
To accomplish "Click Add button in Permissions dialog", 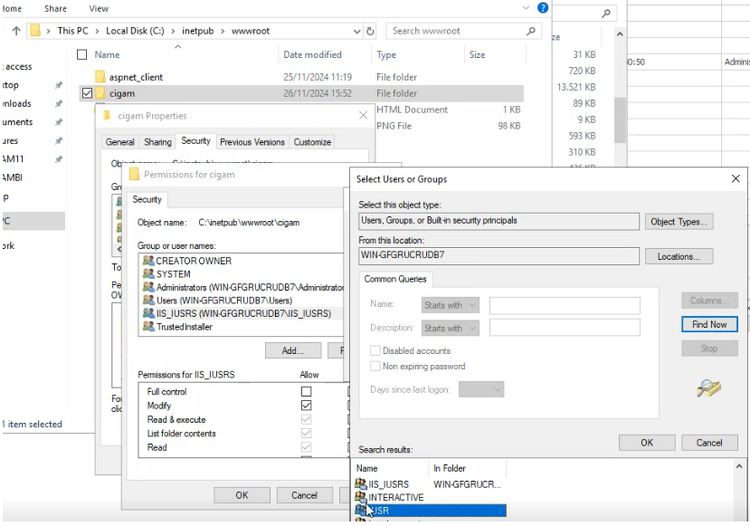I will 293,351.
